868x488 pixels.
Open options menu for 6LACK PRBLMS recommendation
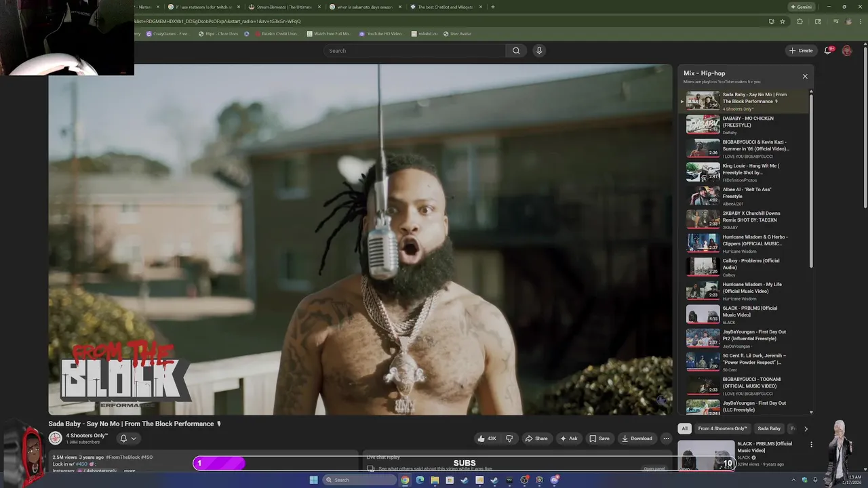click(811, 445)
